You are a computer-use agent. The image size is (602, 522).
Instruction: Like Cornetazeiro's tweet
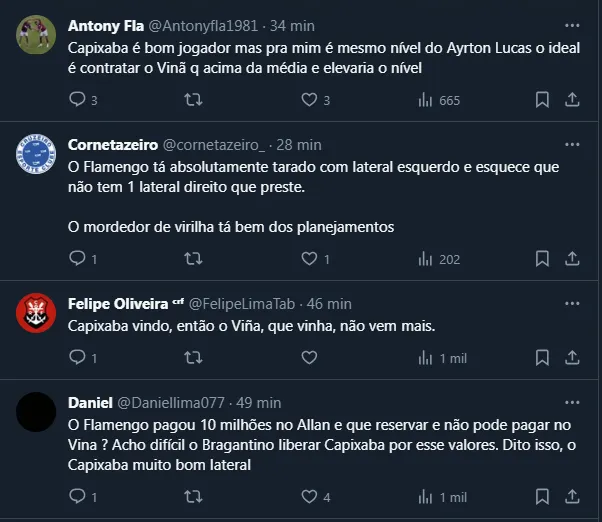click(x=309, y=258)
